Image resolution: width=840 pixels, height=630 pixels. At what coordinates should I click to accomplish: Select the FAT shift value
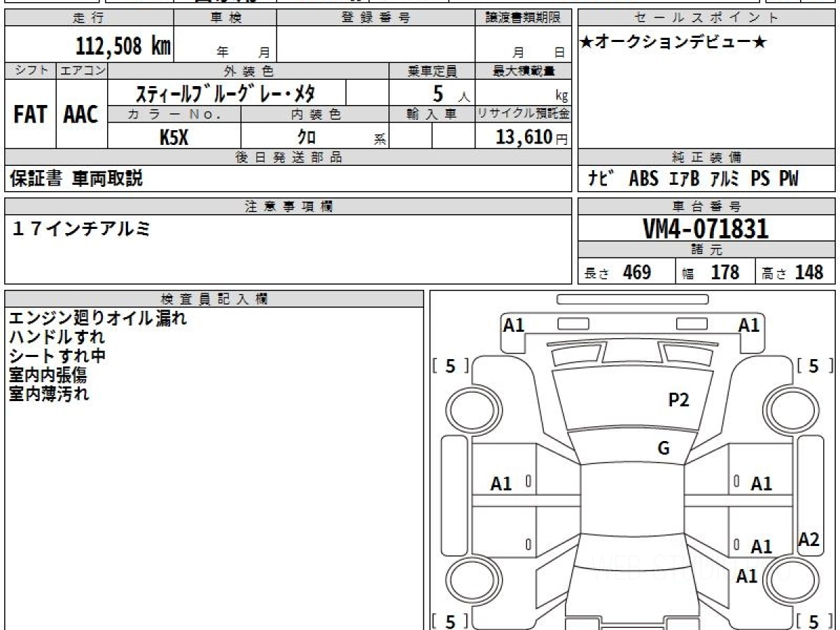[x=30, y=114]
